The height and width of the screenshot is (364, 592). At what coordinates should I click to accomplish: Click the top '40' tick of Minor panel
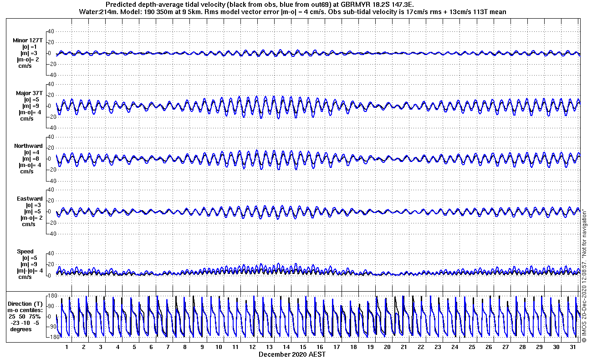point(51,31)
